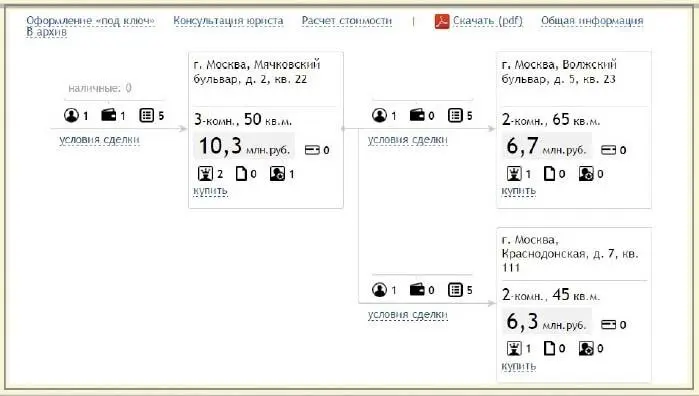The image size is (699, 396).
Task: Click the wallet icon showing 1 near наличные
Action: pyautogui.click(x=108, y=116)
